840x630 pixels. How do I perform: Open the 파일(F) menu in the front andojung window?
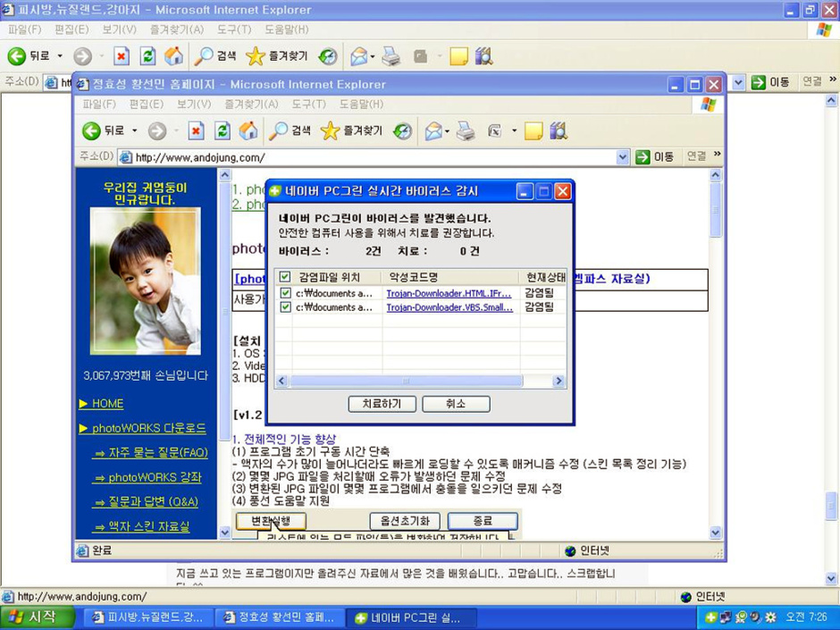click(100, 104)
